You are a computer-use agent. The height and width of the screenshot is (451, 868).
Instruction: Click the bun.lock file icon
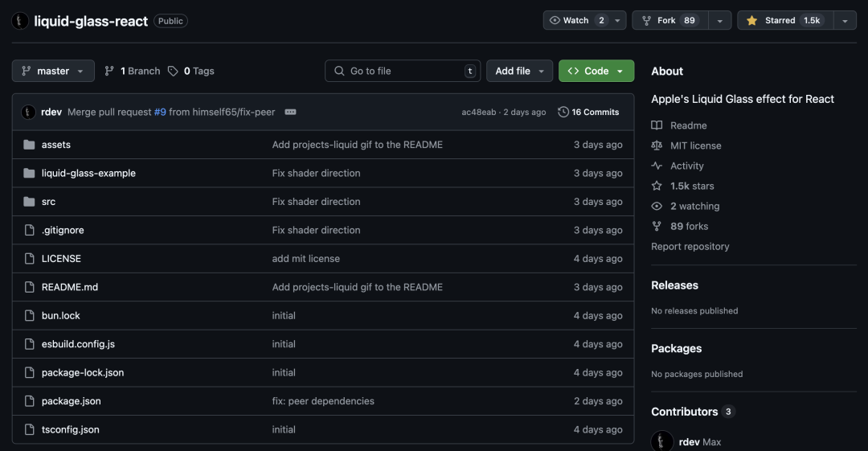click(30, 316)
